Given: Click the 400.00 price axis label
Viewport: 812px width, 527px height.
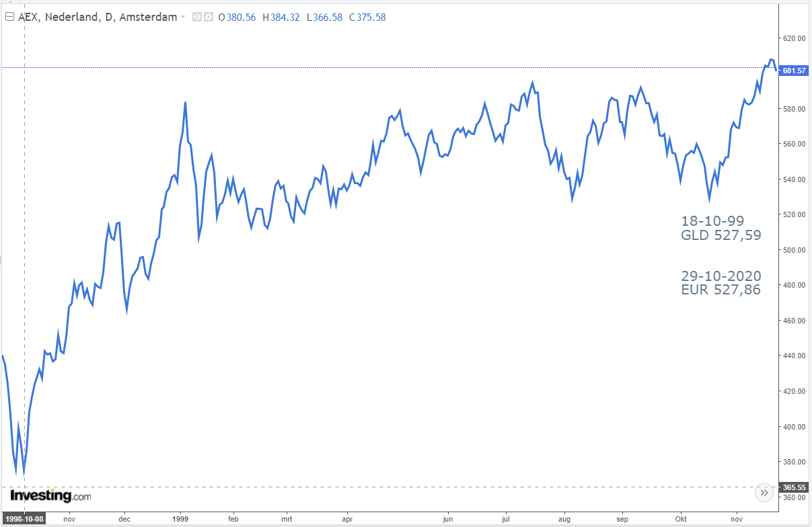Looking at the screenshot, I should 795,427.
